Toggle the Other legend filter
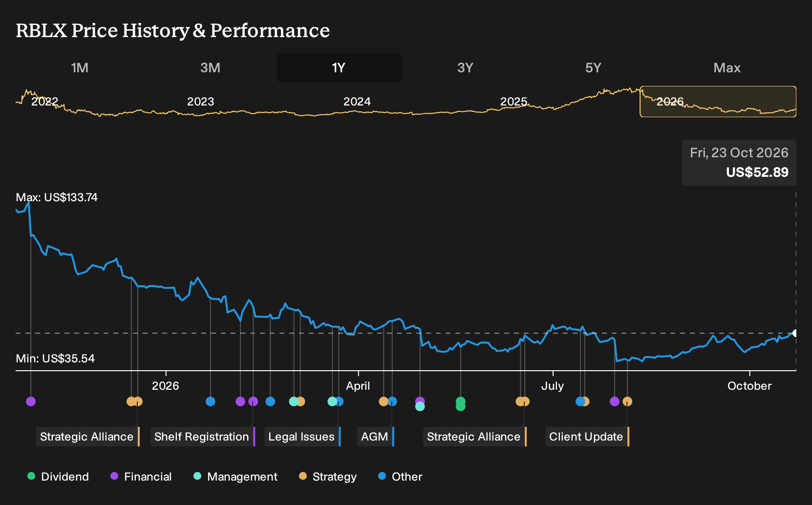This screenshot has width=812, height=505. click(400, 477)
